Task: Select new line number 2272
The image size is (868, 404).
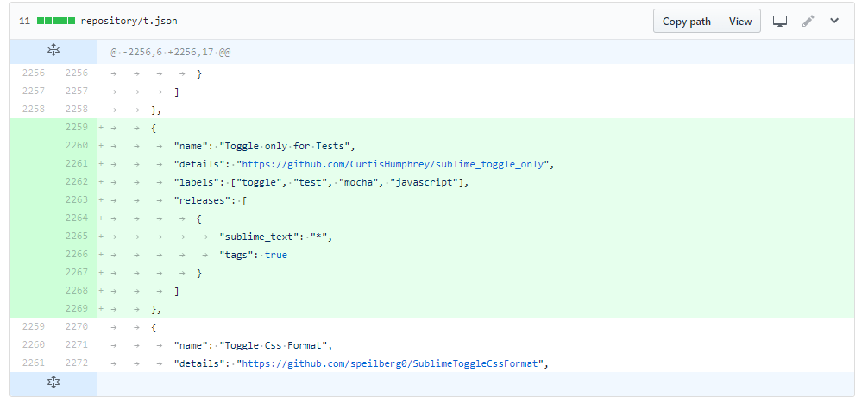Action: pyautogui.click(x=77, y=363)
